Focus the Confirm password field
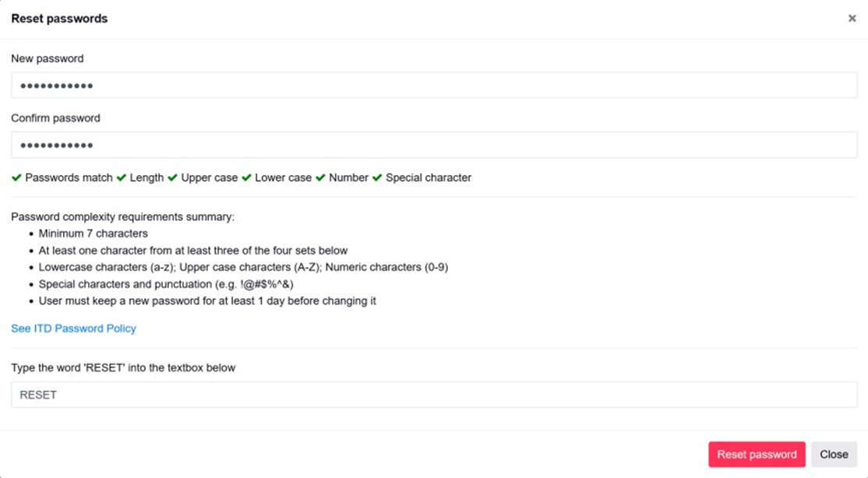The image size is (868, 478). (434, 145)
